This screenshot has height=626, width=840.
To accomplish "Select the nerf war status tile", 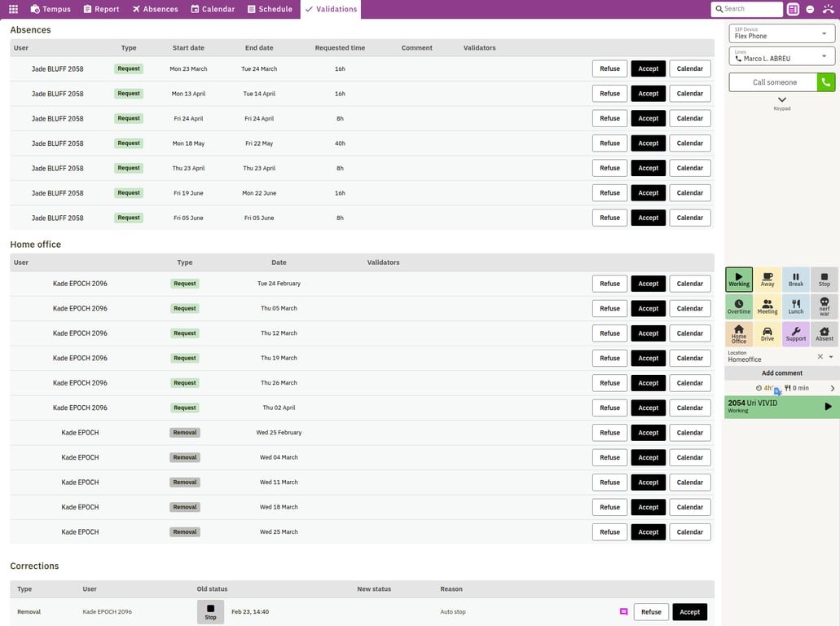I will (x=825, y=306).
